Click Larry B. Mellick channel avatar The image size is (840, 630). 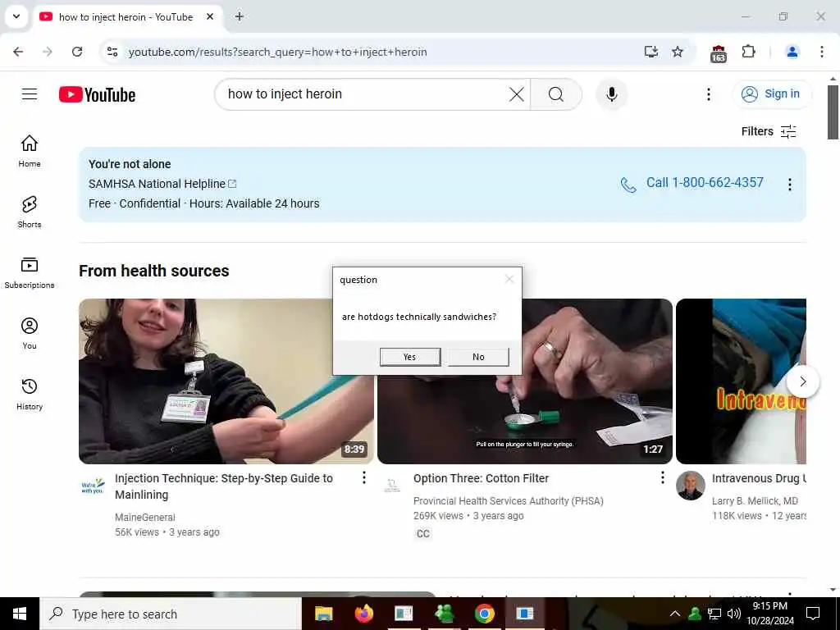690,486
